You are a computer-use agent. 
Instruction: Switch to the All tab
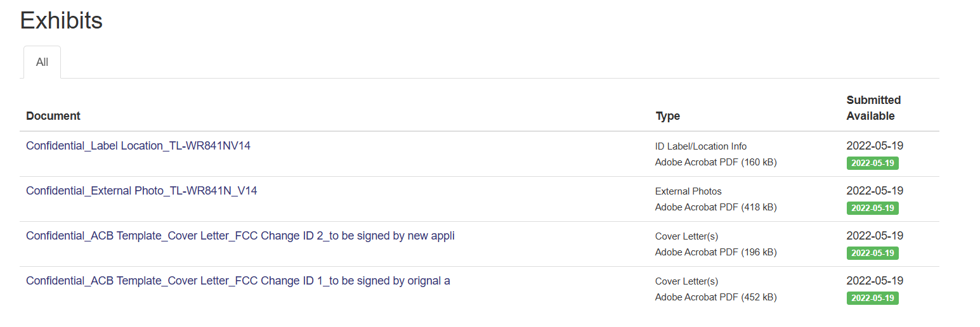click(42, 62)
